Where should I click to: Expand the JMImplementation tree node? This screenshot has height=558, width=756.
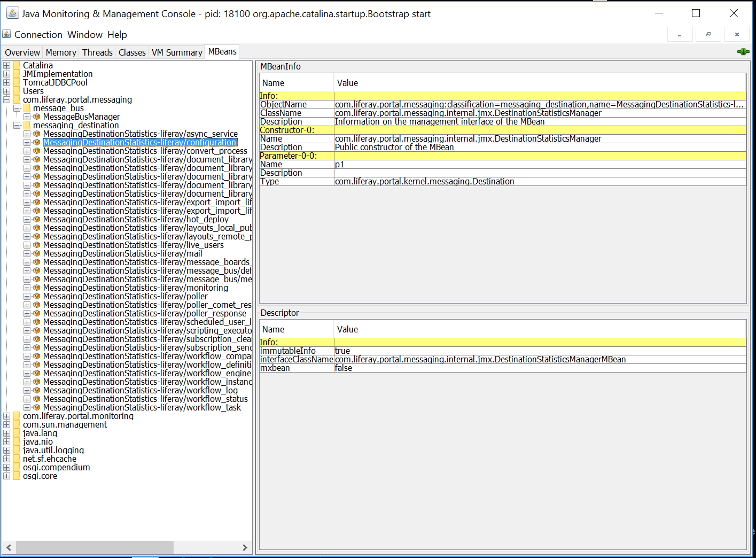[x=6, y=74]
